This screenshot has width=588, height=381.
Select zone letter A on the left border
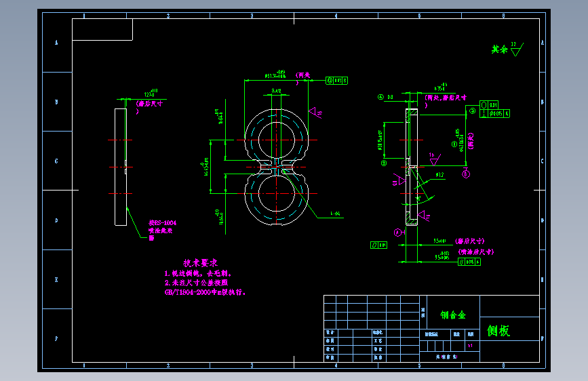tap(56, 43)
